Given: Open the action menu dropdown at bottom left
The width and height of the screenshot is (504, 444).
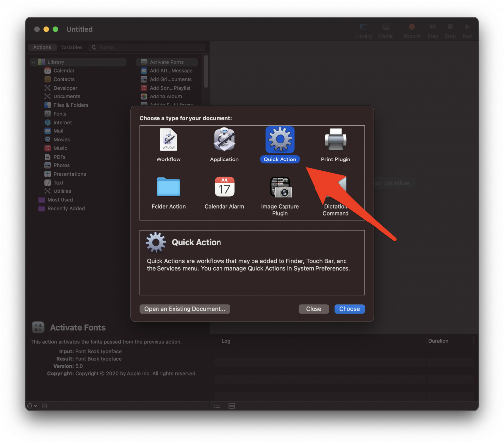Looking at the screenshot, I should coord(32,406).
